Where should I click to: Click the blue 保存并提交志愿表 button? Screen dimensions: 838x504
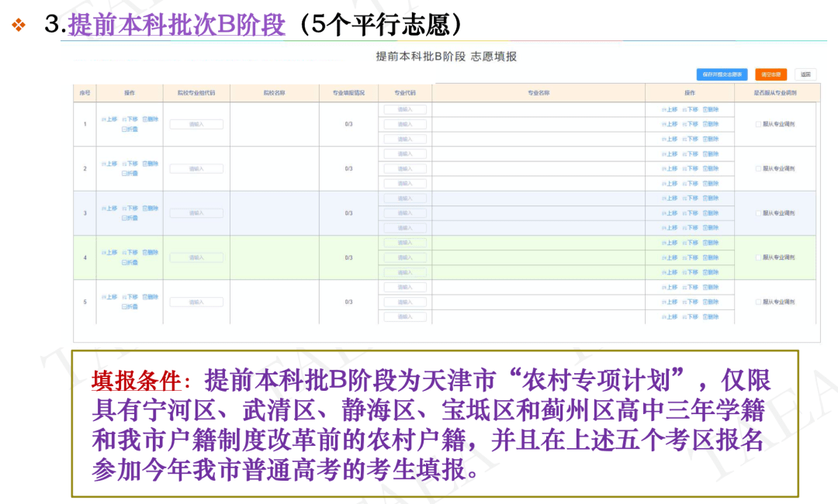(722, 74)
